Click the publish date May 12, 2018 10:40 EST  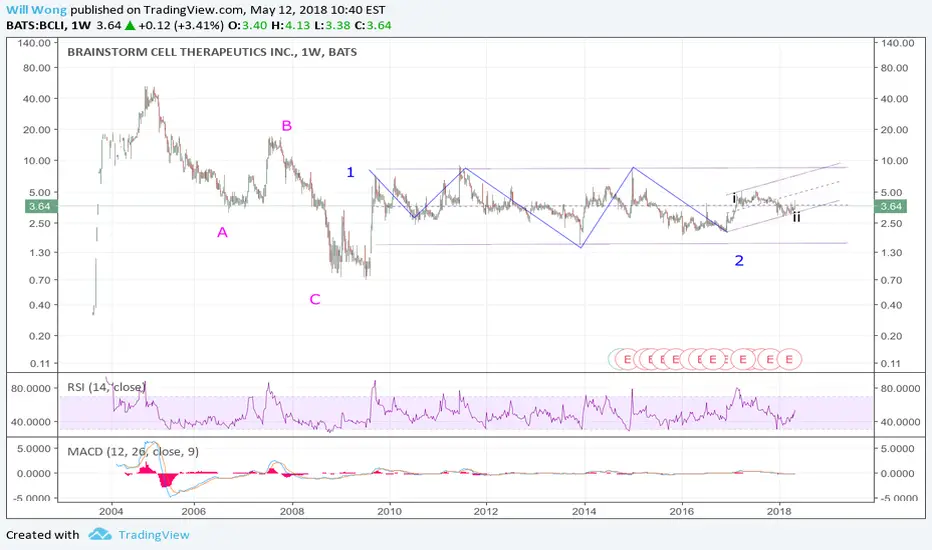[x=317, y=10]
